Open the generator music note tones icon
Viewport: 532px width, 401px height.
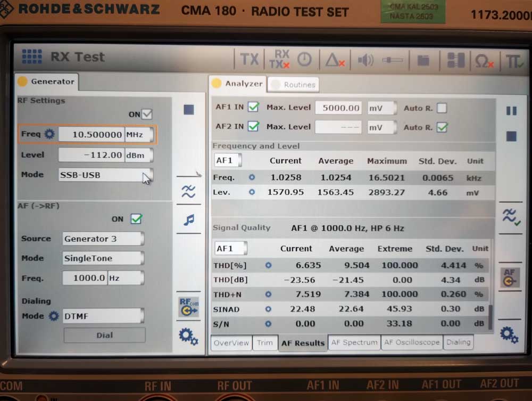(x=189, y=219)
